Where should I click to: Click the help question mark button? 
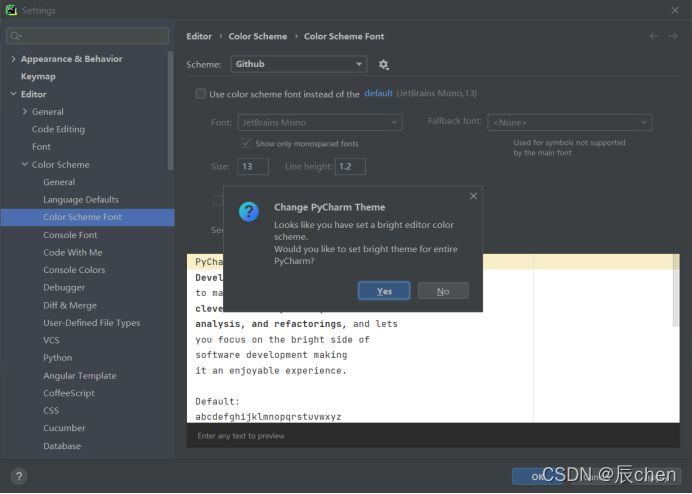pyautogui.click(x=19, y=476)
